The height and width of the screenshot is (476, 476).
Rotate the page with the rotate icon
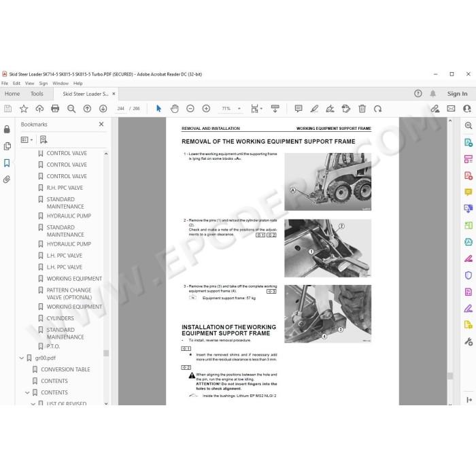click(377, 109)
